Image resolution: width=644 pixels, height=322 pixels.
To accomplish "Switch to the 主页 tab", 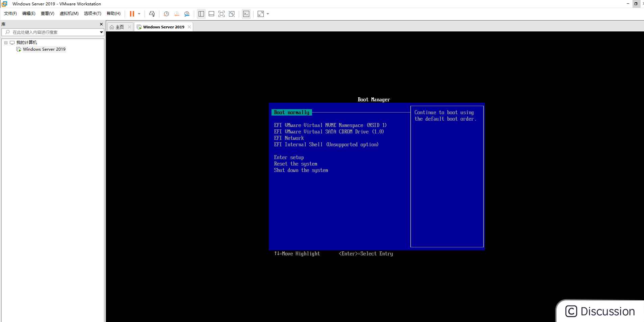I will pos(119,27).
